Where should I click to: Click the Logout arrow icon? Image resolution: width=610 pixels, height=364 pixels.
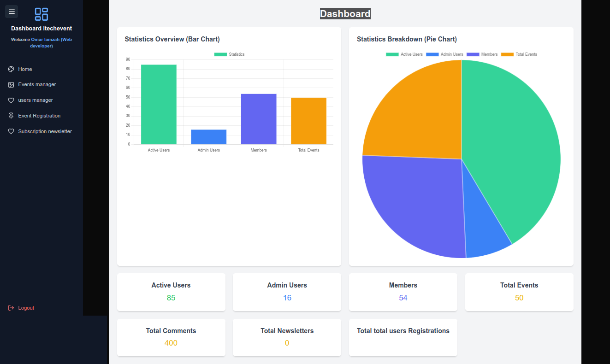click(11, 308)
